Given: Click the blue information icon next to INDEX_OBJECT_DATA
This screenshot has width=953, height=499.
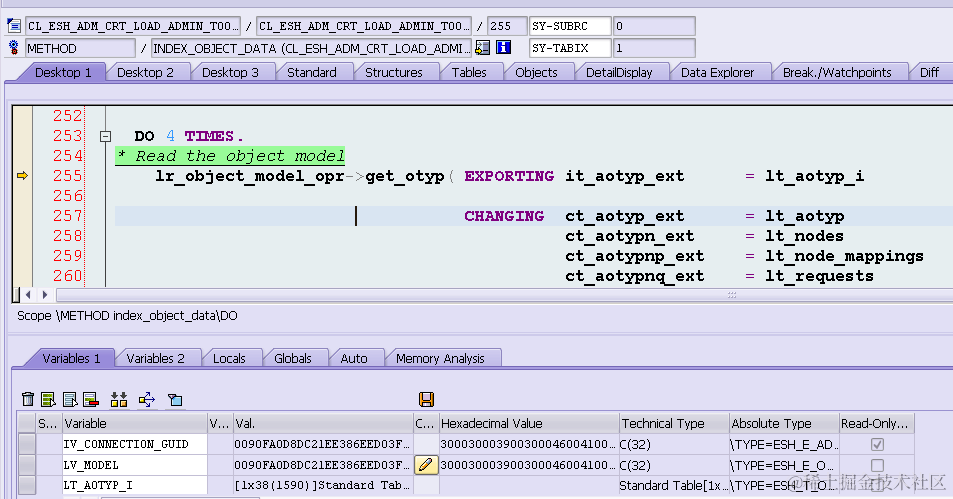Looking at the screenshot, I should (503, 47).
